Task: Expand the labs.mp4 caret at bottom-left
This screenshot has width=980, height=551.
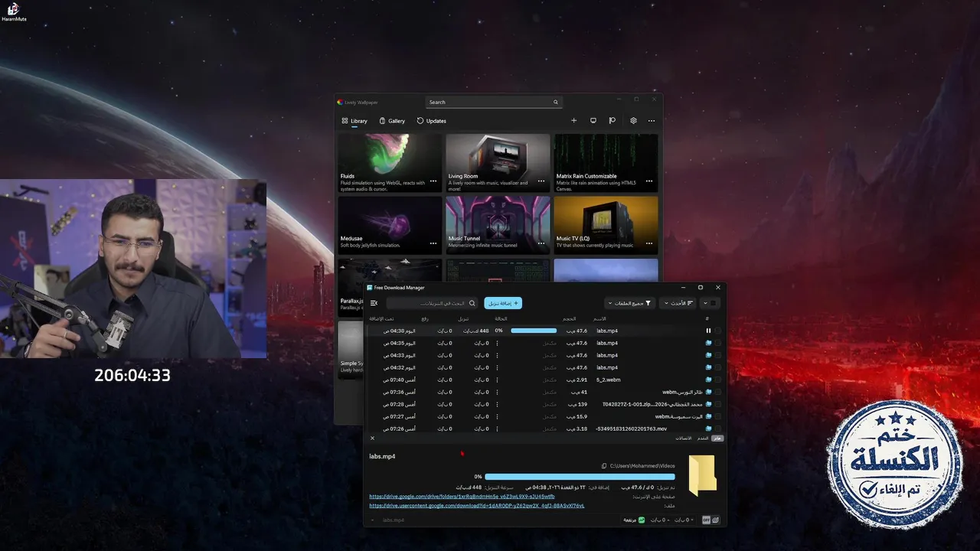Action: coord(373,520)
